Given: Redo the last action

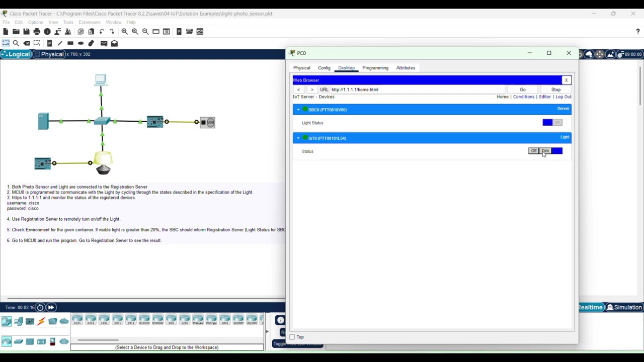Looking at the screenshot, I should pos(112,32).
